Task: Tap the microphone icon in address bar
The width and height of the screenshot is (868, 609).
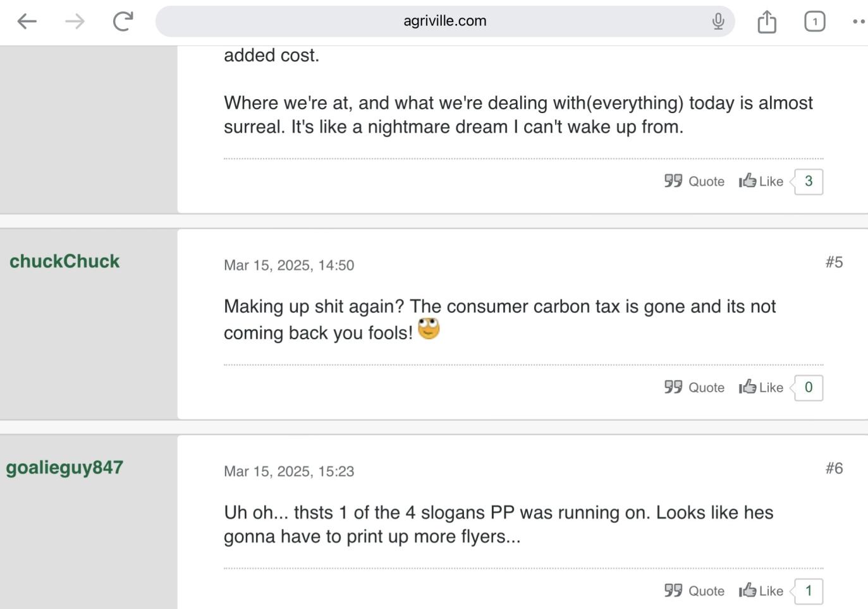Action: [x=718, y=21]
